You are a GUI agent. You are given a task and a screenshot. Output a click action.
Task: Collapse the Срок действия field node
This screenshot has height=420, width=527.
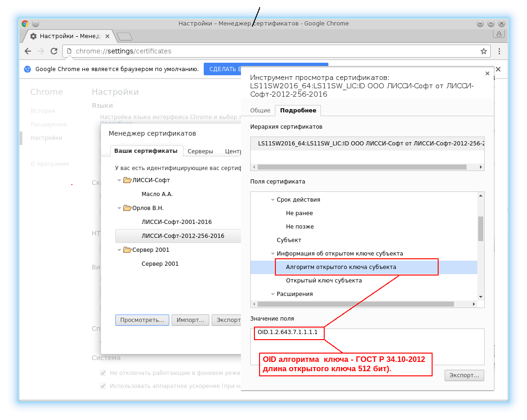coord(273,200)
